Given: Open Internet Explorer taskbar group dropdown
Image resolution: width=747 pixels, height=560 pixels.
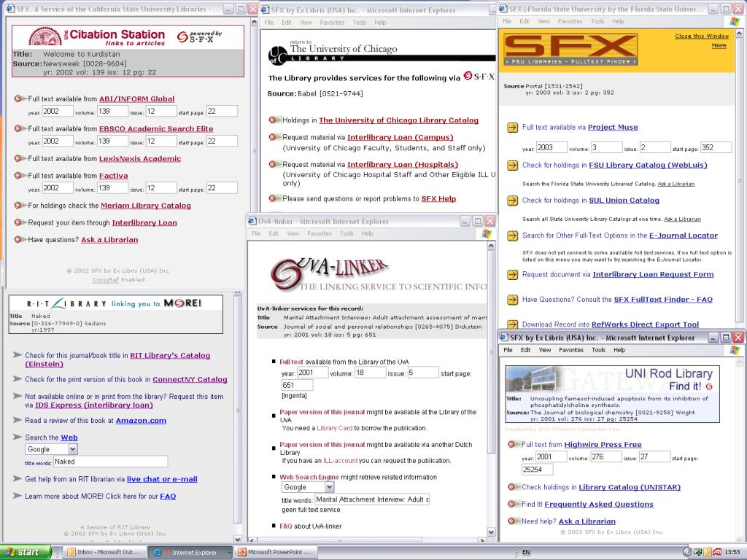Looking at the screenshot, I should point(230,553).
